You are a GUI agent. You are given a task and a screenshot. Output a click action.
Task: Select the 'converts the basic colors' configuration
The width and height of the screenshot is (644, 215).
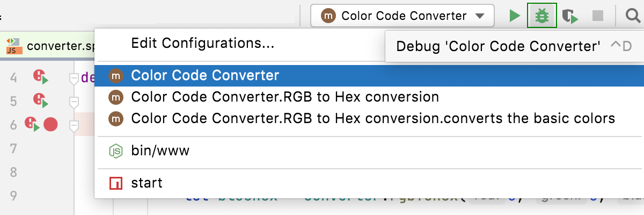(372, 118)
